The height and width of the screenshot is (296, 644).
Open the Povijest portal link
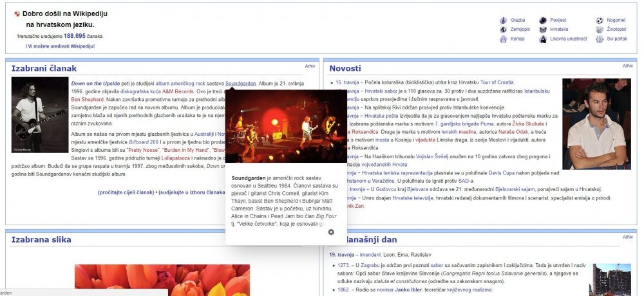click(x=558, y=20)
